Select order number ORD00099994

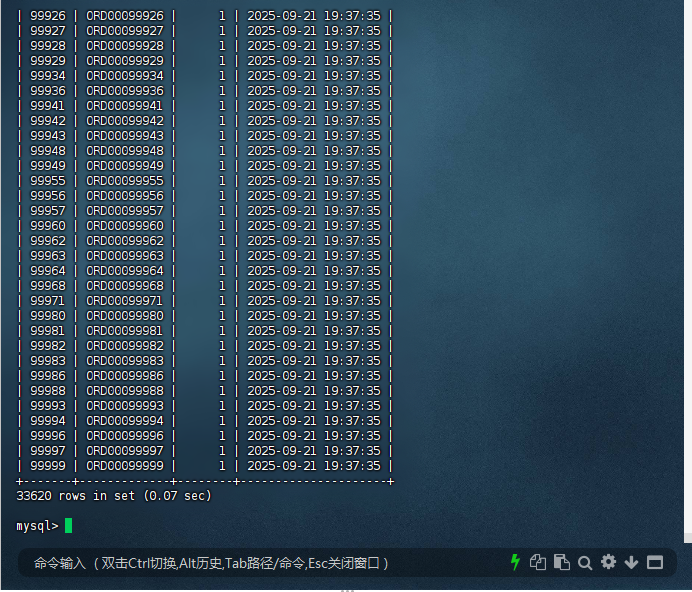tap(125, 421)
